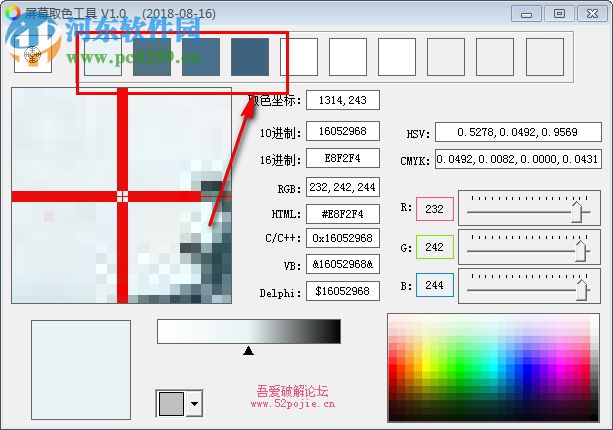Maximize the color picker window
This screenshot has height=430, width=613.
[x=559, y=14]
